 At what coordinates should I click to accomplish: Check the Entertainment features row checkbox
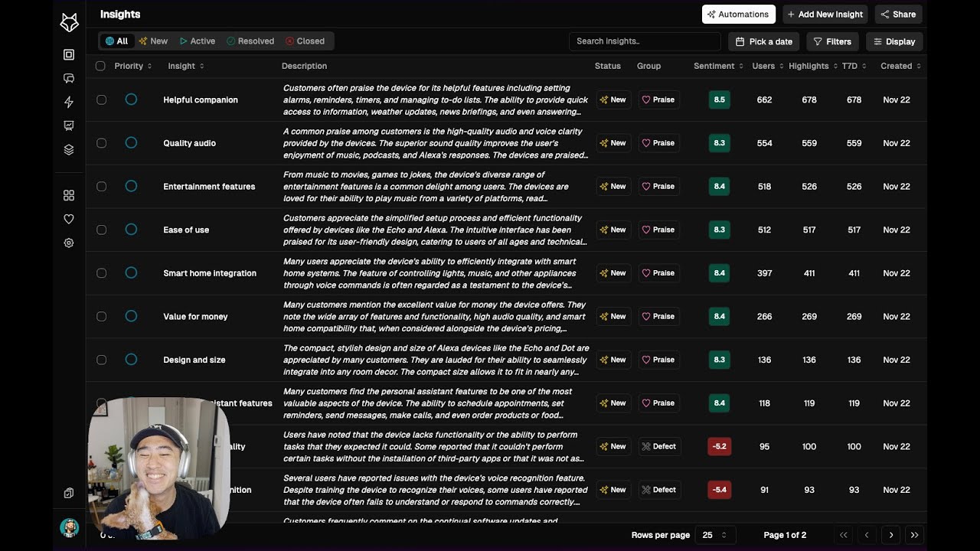pos(101,187)
